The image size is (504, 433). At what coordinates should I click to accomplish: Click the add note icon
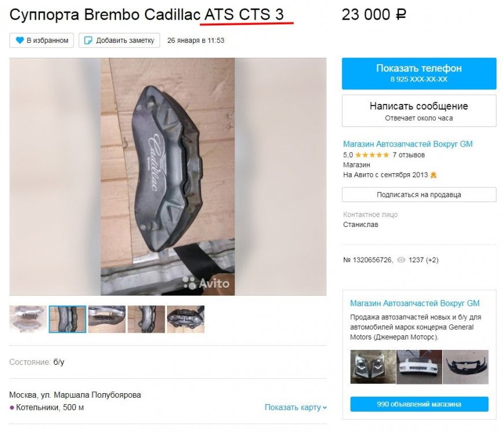click(x=88, y=40)
